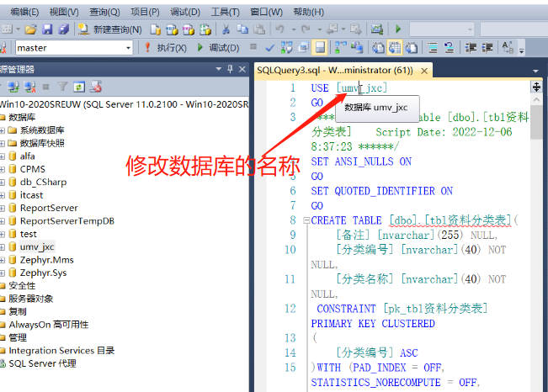Click the Object Explorer filter icon
548x392 pixels.
62,87
